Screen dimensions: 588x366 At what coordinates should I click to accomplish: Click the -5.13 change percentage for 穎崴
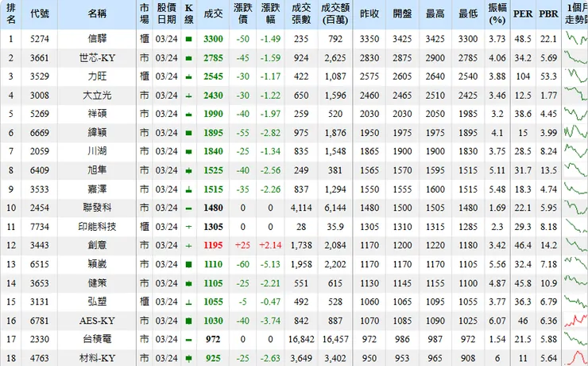(x=270, y=264)
